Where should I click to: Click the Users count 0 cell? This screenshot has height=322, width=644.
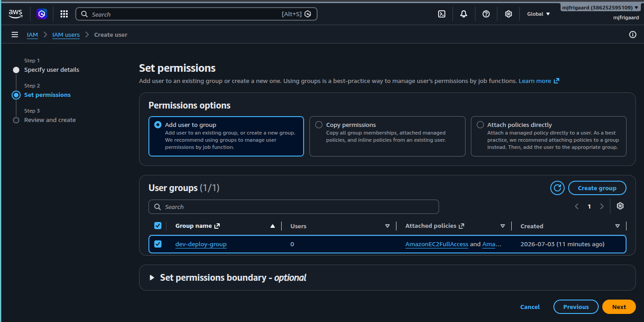click(292, 244)
